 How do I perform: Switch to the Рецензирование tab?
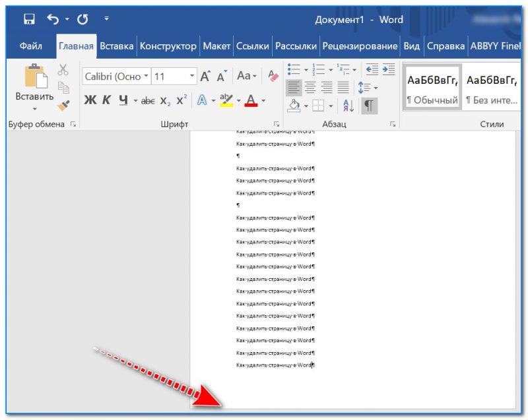coord(360,46)
